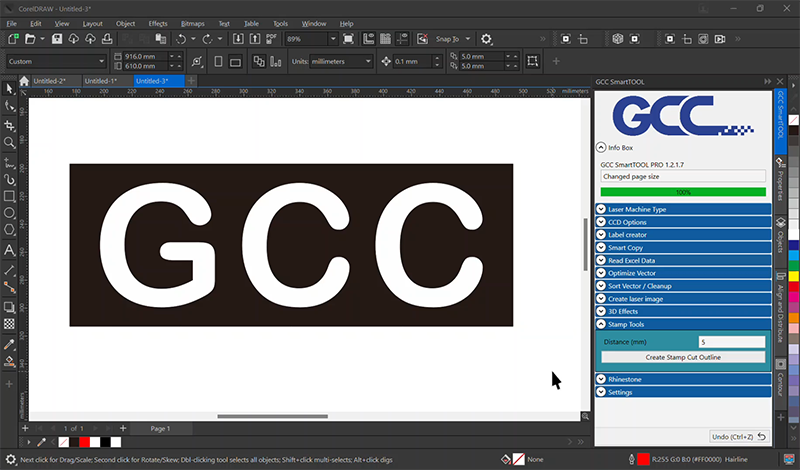Open the Options gear icon
The image size is (800, 470).
click(487, 39)
